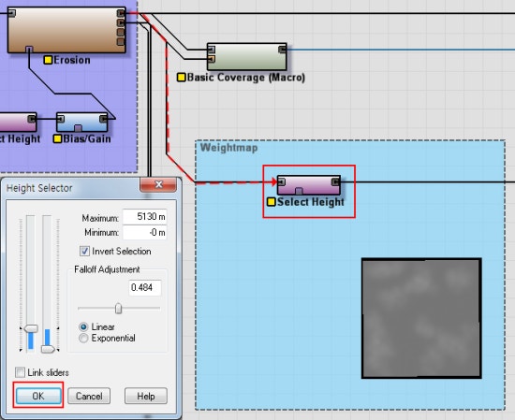Select the Bias/Gain device node
This screenshot has height=420, width=515.
tap(82, 123)
